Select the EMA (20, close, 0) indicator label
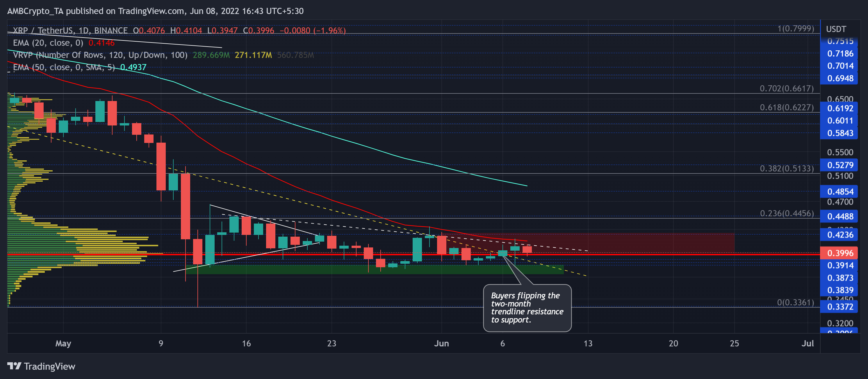Image resolution: width=868 pixels, height=379 pixels. click(x=48, y=43)
